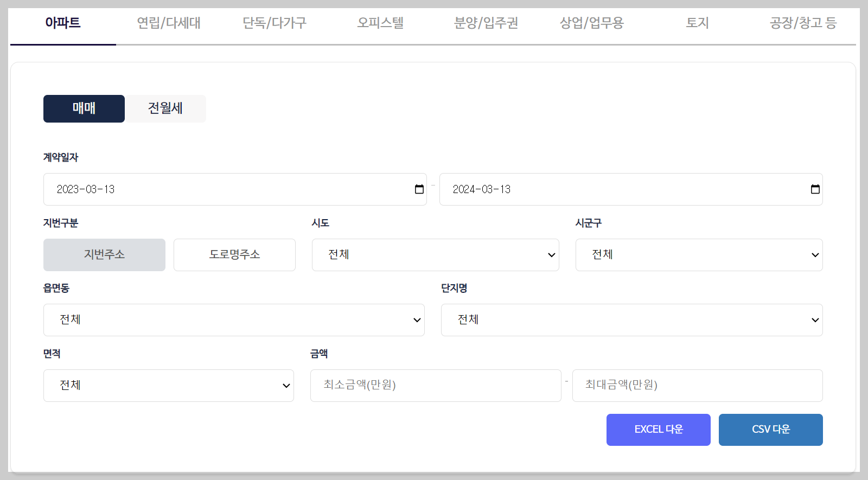The image size is (868, 480).
Task: Open the 단지명 dropdown list
Action: point(632,320)
